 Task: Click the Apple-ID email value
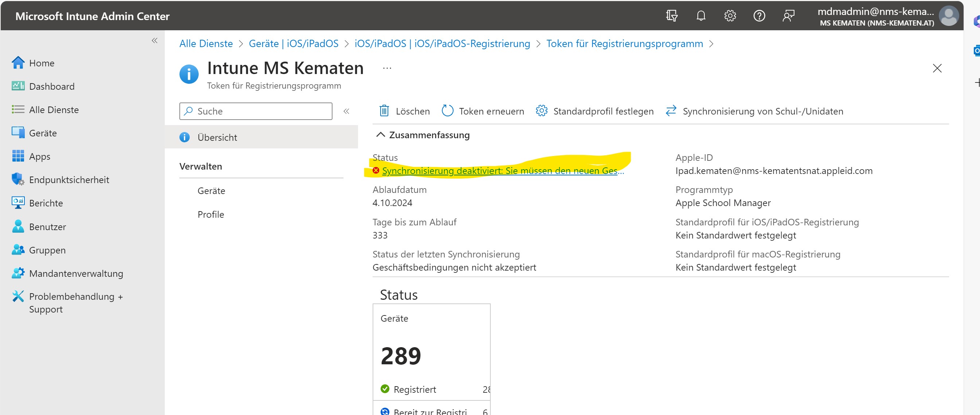(x=774, y=171)
